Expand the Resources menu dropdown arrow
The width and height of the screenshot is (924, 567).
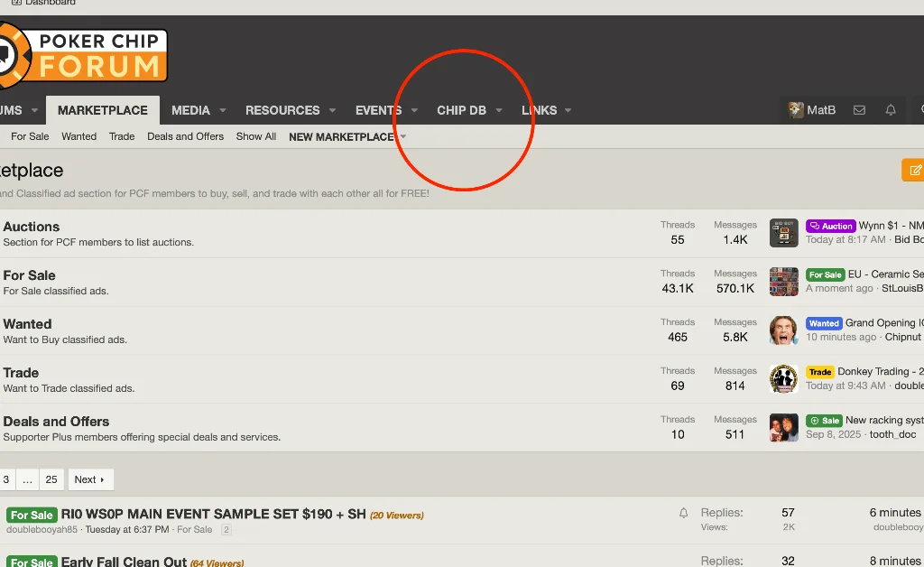point(332,111)
